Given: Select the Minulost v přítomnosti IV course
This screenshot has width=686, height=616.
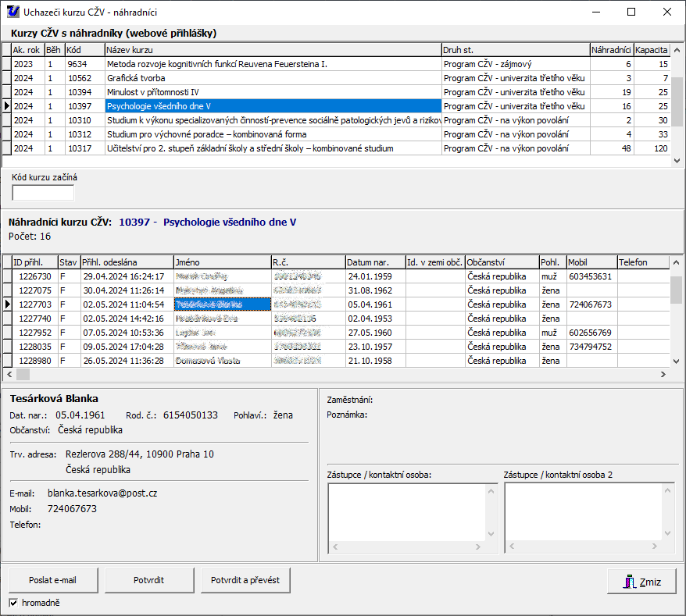Looking at the screenshot, I should click(273, 92).
